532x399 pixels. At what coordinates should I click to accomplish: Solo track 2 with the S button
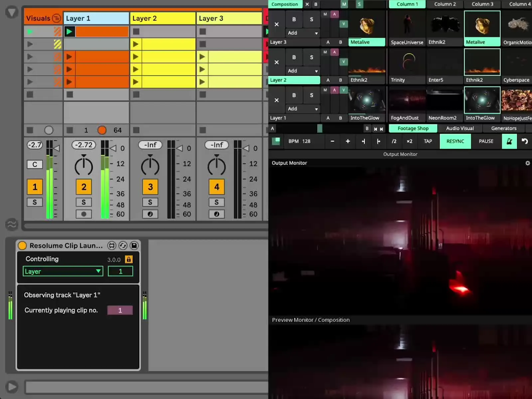point(84,202)
